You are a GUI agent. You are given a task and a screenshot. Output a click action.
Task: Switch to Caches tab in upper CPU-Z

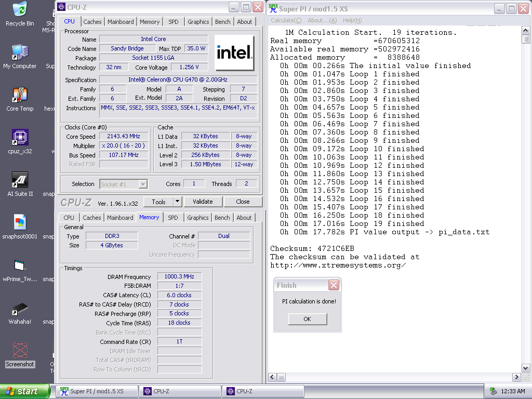(x=92, y=22)
